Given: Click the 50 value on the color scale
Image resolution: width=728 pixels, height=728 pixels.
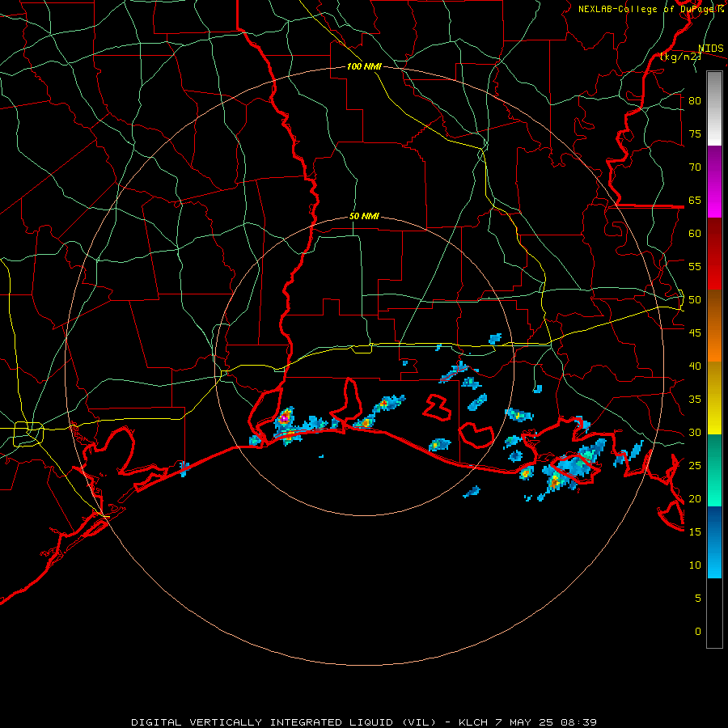Looking at the screenshot, I should 695,300.
